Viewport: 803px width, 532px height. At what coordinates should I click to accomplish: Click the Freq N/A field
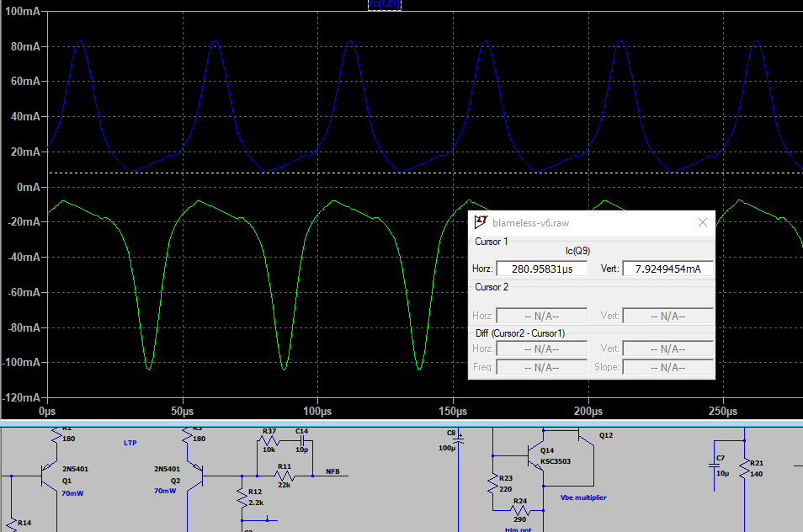click(542, 367)
